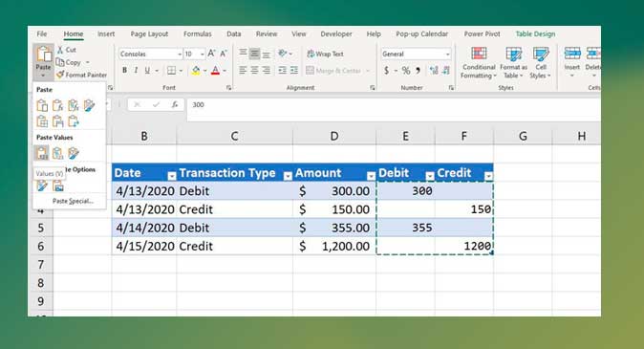
Task: Select Values & Source Formatting paste icon
Action: coord(74,153)
